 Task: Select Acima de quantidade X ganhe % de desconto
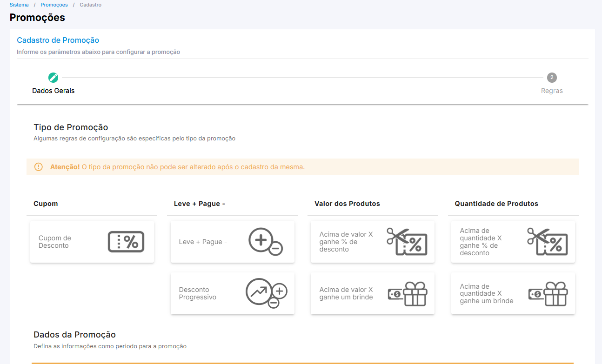(481, 242)
